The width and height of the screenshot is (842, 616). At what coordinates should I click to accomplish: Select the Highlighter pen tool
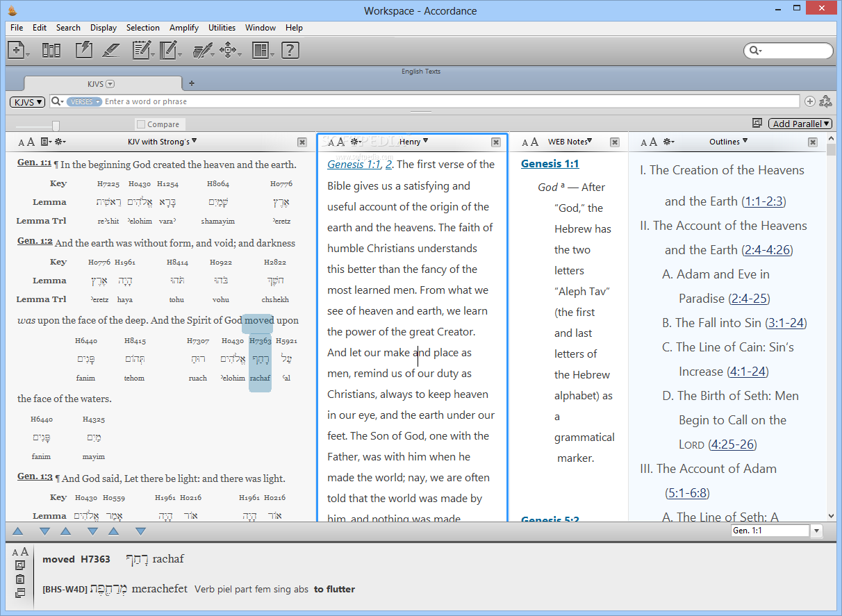(111, 50)
